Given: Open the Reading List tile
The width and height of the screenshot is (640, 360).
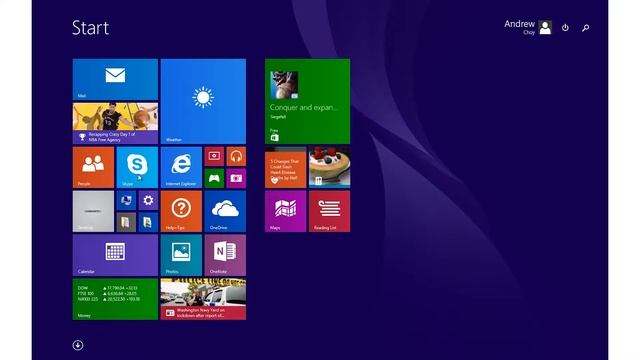Looking at the screenshot, I should click(329, 211).
